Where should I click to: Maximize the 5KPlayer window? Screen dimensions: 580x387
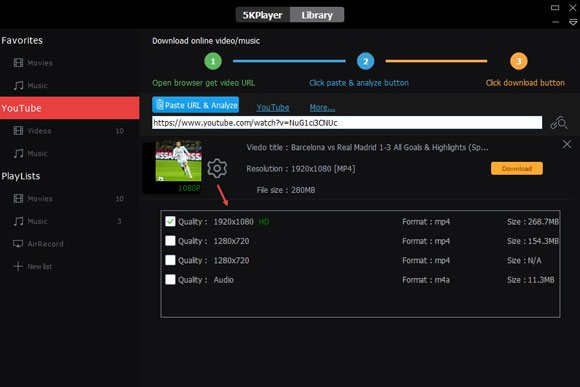click(x=555, y=7)
